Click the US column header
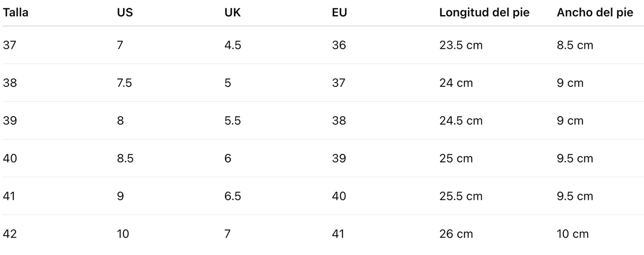 coord(125,12)
